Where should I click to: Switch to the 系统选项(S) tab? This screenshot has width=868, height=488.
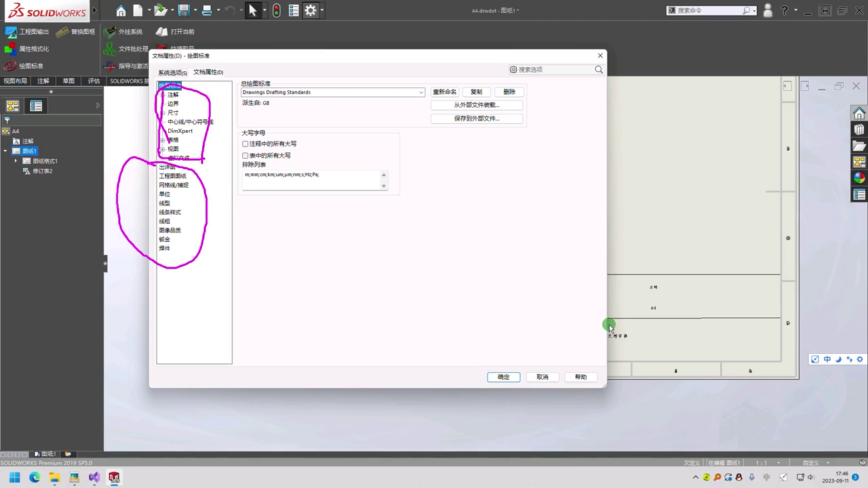click(x=172, y=73)
